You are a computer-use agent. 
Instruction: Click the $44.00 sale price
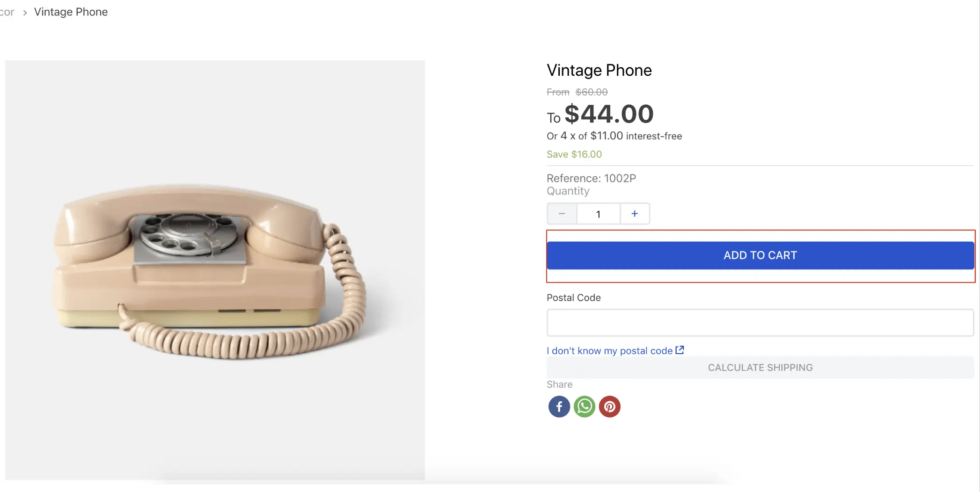click(608, 114)
